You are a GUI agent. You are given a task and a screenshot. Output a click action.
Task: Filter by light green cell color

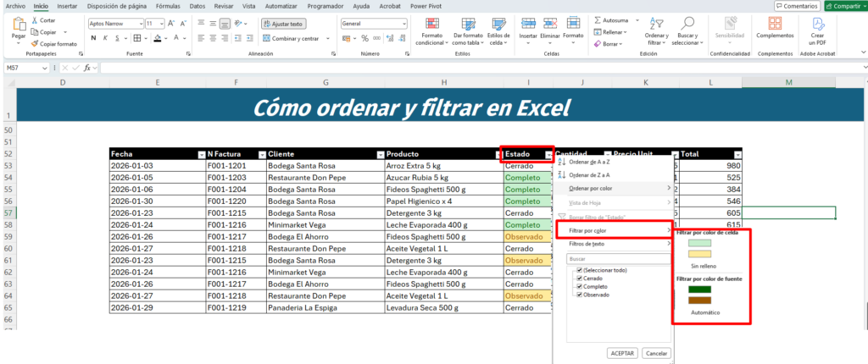coord(699,243)
